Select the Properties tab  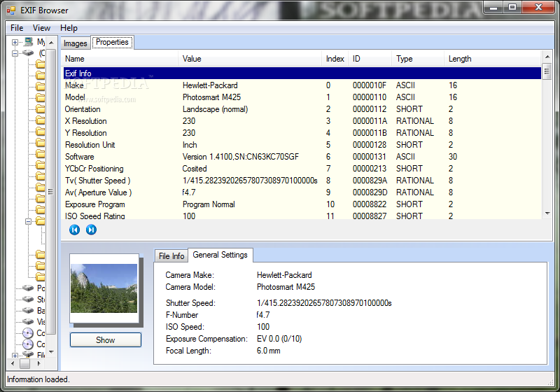[112, 42]
